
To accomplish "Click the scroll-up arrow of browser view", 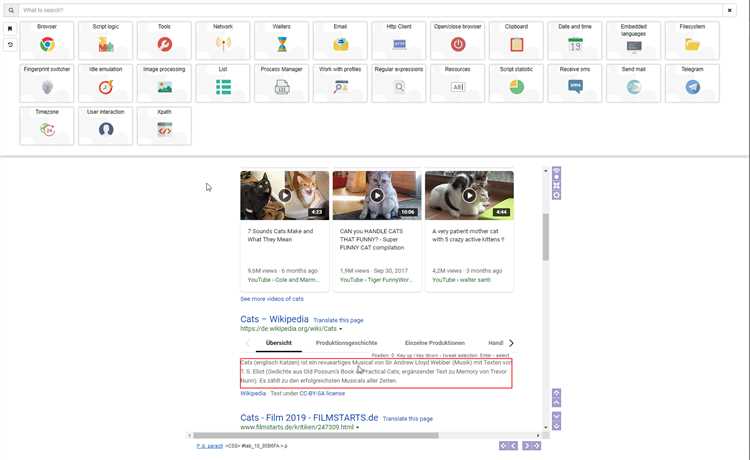I will 545,171.
